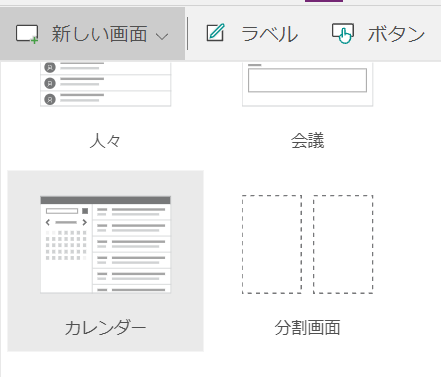Click the 人々 template label

point(105,141)
